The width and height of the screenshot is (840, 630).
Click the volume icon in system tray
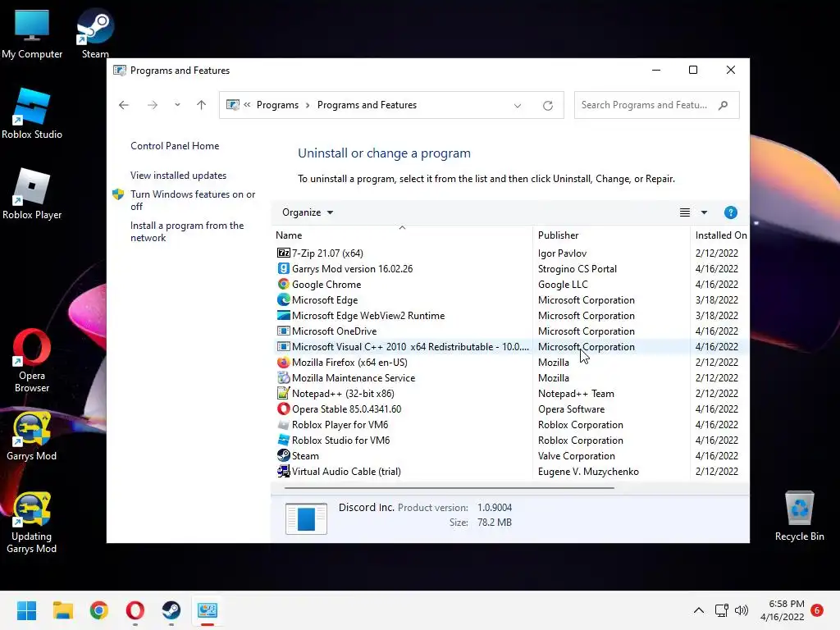click(x=742, y=610)
